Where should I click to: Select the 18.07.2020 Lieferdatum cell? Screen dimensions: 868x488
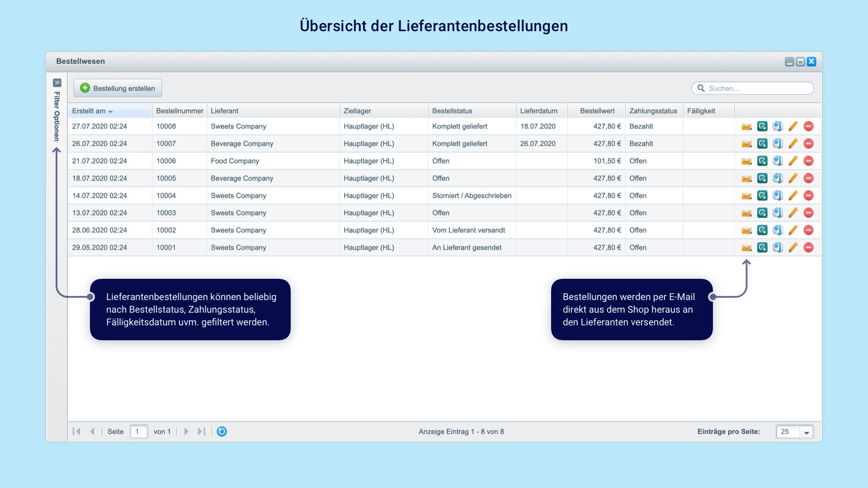[542, 127]
